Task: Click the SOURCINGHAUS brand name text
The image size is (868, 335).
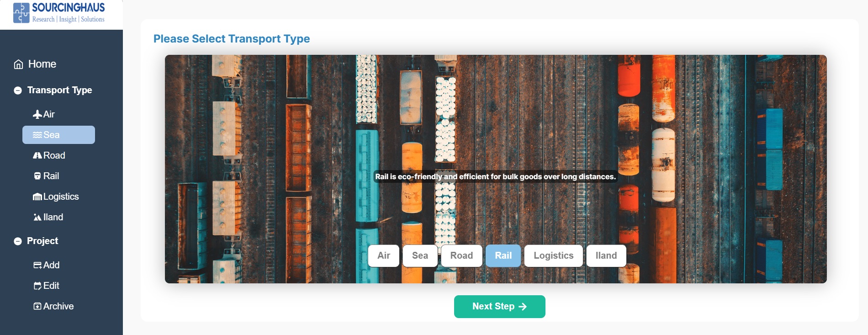Action: tap(69, 8)
